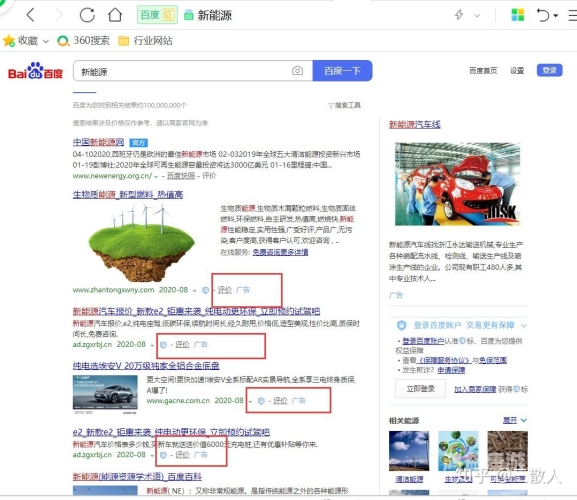
Task: Open the browser hamburger menu
Action: pos(573,15)
